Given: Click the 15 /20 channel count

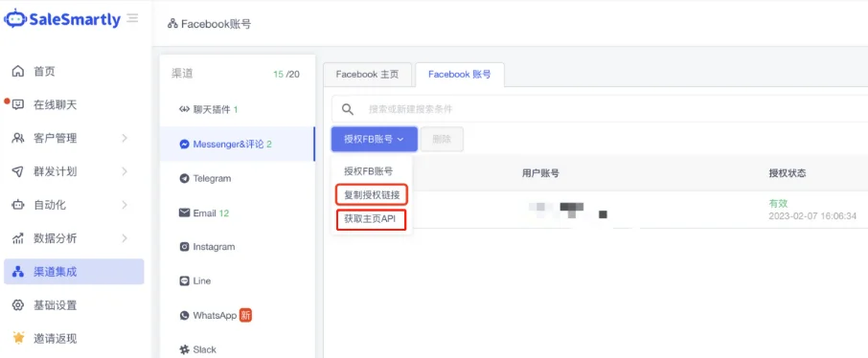Looking at the screenshot, I should pos(286,74).
